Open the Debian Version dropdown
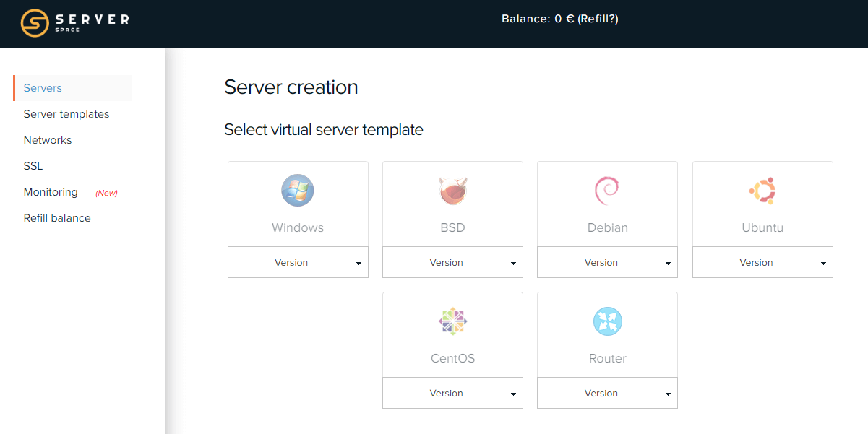Viewport: 868px width, 434px height. [607, 262]
